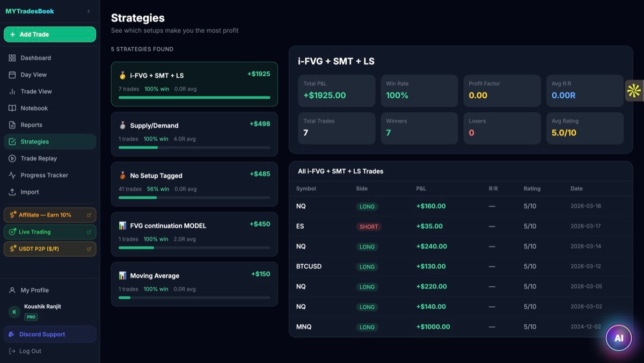
Task: Open Trade Replay
Action: coord(38,158)
